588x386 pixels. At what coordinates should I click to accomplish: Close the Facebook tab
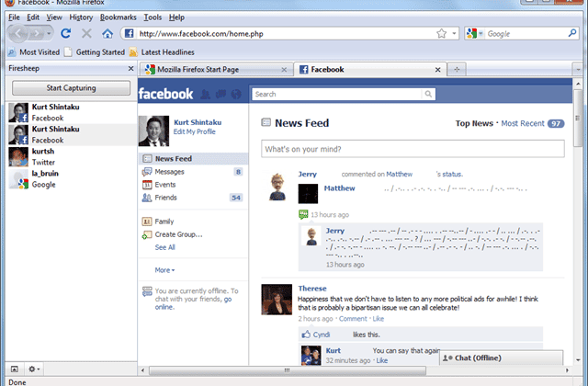437,70
